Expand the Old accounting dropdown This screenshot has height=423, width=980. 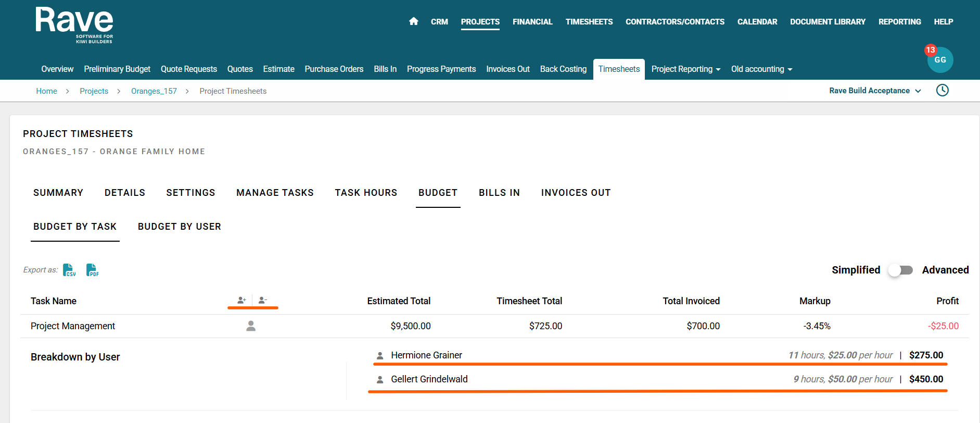761,69
